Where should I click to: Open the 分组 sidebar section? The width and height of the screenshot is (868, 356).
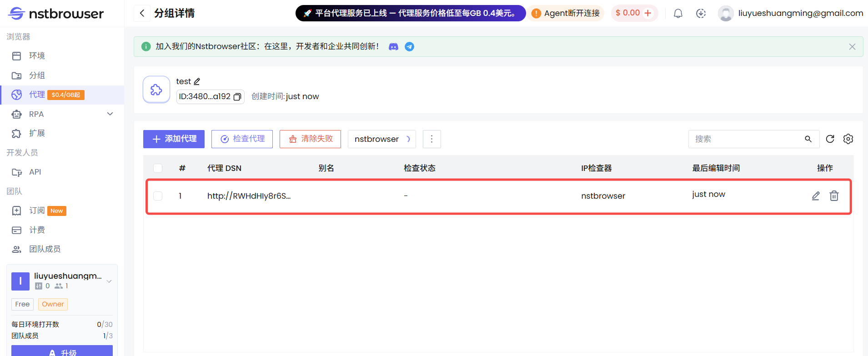[x=62, y=75]
